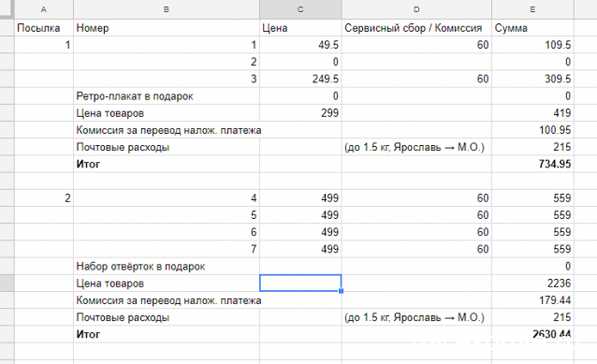Screen dimensions: 597x364
Task: Select item number 5 cell
Action: [x=167, y=215]
